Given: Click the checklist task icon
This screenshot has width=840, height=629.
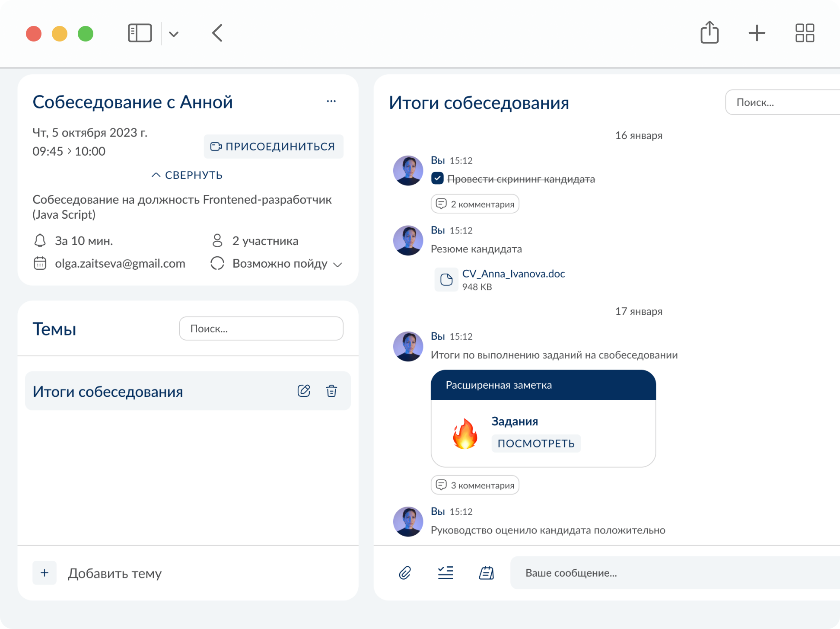Looking at the screenshot, I should tap(445, 573).
